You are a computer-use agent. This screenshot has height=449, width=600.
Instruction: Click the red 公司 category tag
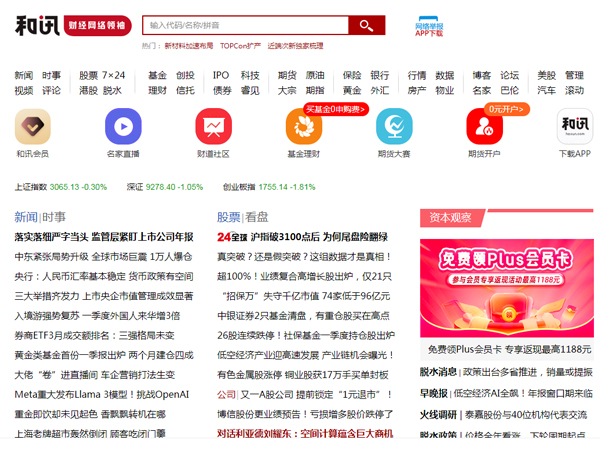[226, 395]
